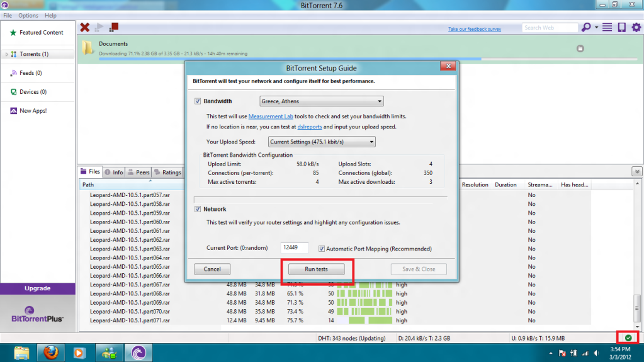Switch to the Ratings tab

(167, 172)
